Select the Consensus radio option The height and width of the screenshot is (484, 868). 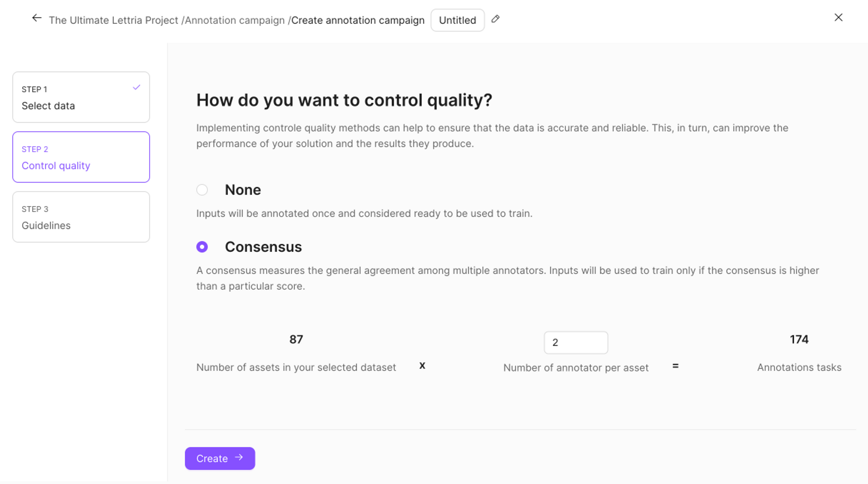point(202,247)
